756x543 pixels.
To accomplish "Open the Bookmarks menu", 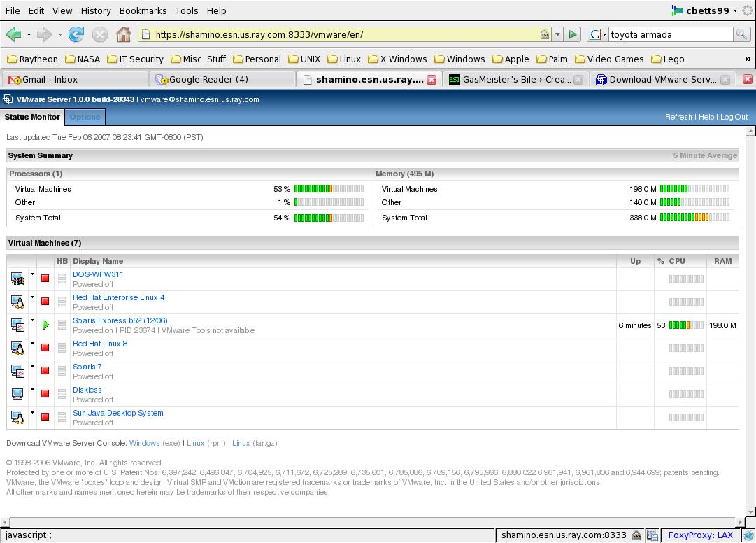I will (x=143, y=10).
